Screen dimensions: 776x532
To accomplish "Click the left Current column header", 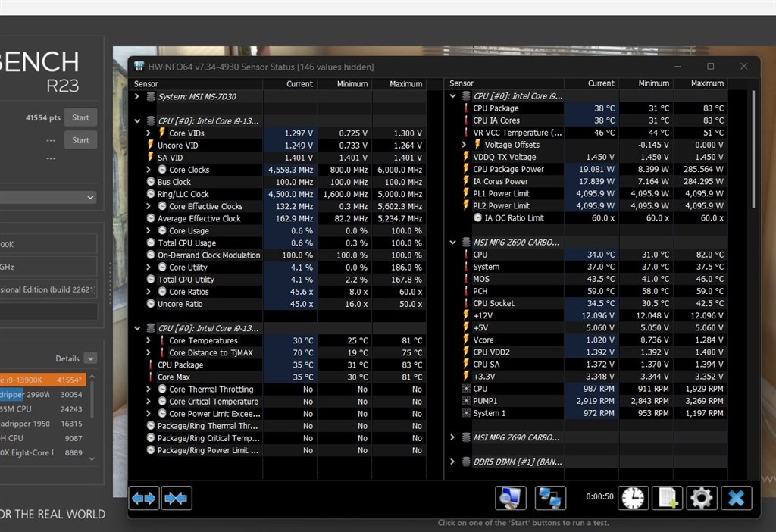I will tap(290, 83).
